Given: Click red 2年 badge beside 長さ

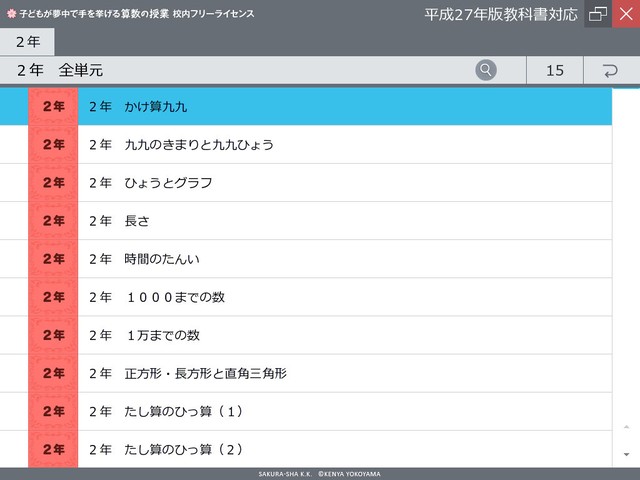Looking at the screenshot, I should pos(53,221).
